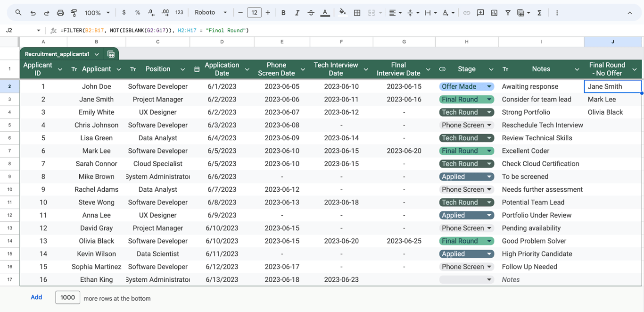Insert a comment

pos(480,13)
